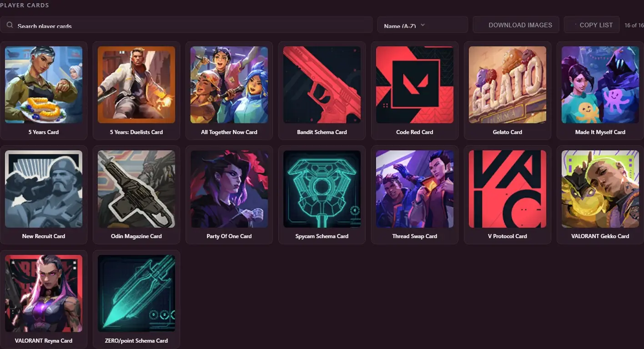Image resolution: width=644 pixels, height=349 pixels.
Task: Choose the Odin Magazine Card artwork
Action: coord(136,189)
